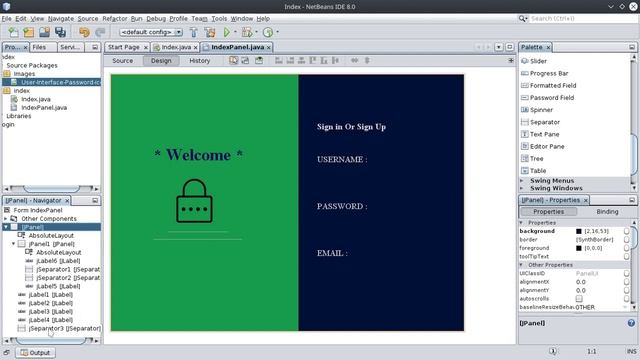Click the Undo toolbar icon
640x360 pixels.
point(84,32)
